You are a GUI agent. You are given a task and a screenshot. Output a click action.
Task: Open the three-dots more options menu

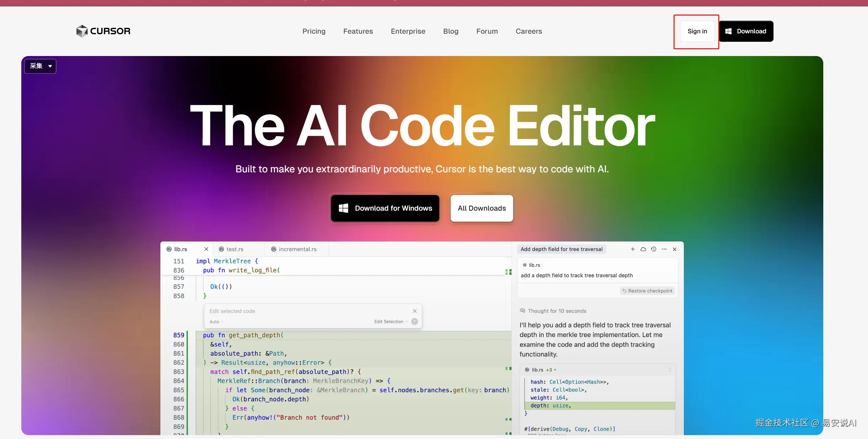[664, 249]
